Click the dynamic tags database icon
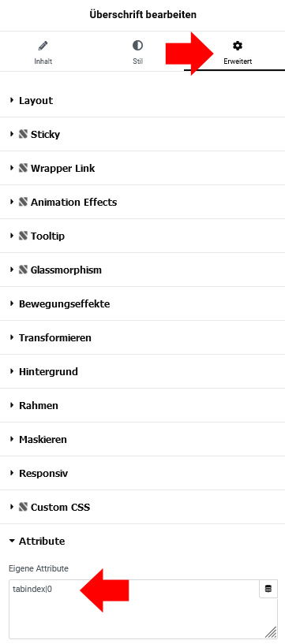This screenshot has width=285, height=644. click(268, 589)
